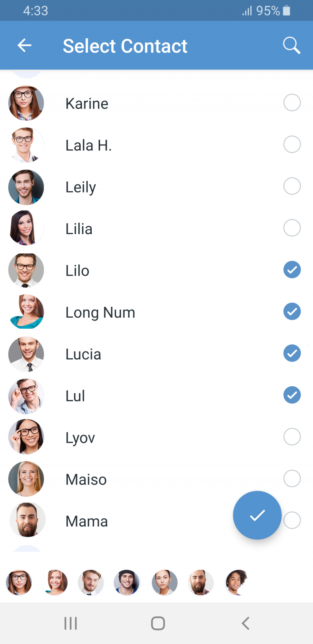Tap Lilia's avatar photo

tap(26, 228)
